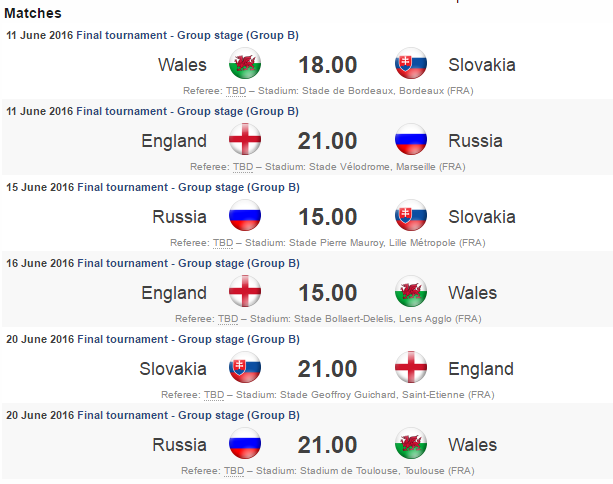Screen dimensions: 613x484
Task: Click England flag in England vs Russia match
Action: pyautogui.click(x=245, y=141)
